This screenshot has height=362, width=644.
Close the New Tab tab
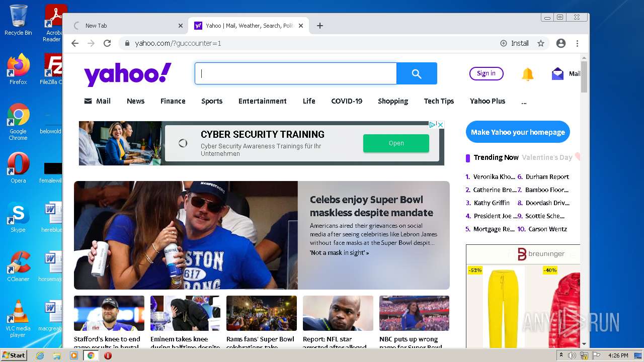point(181,26)
